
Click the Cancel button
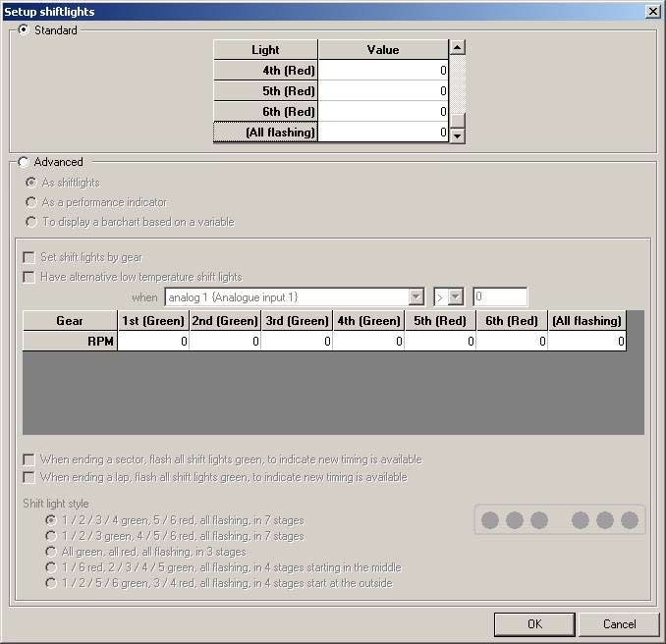tap(619, 623)
